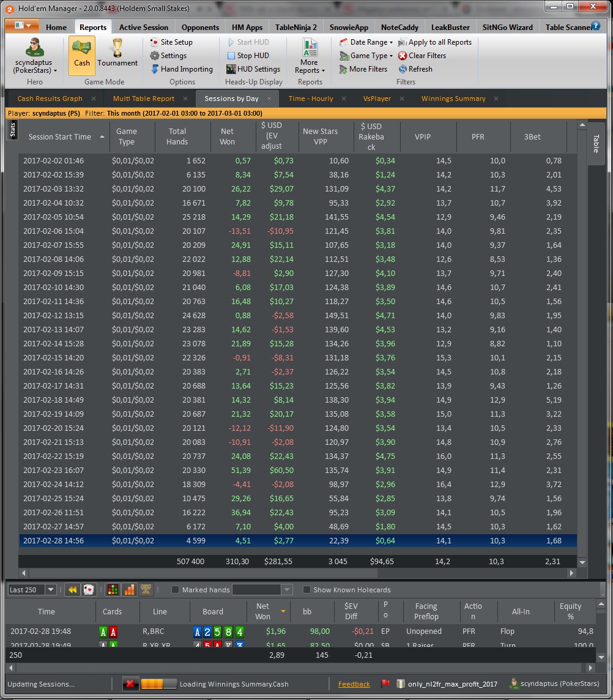This screenshot has height=700, width=613.
Task: Enable Show Known Holecards checkbox
Action: coord(306,590)
